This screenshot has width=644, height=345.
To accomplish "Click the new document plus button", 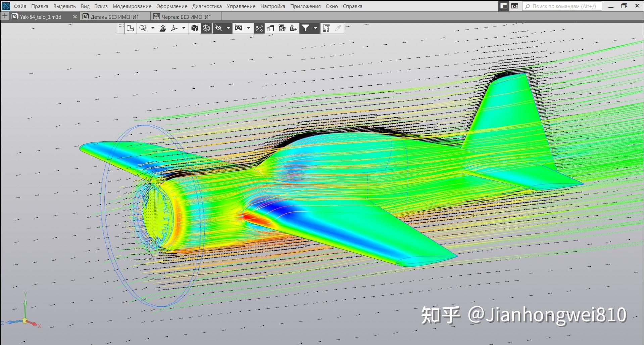I will coord(4,15).
